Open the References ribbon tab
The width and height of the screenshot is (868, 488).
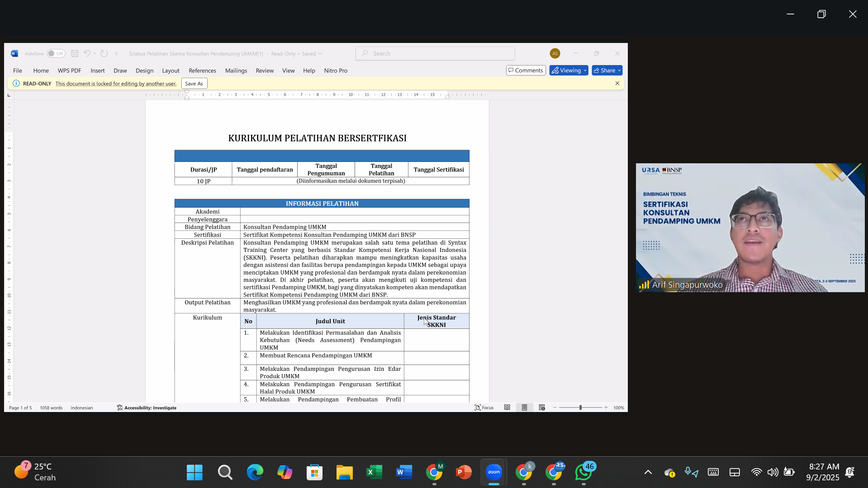(202, 71)
